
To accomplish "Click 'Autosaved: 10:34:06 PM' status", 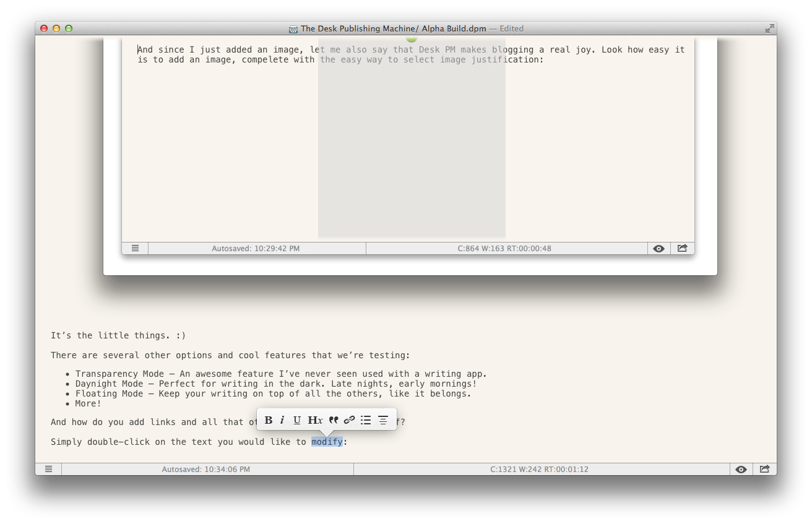I will coord(206,470).
